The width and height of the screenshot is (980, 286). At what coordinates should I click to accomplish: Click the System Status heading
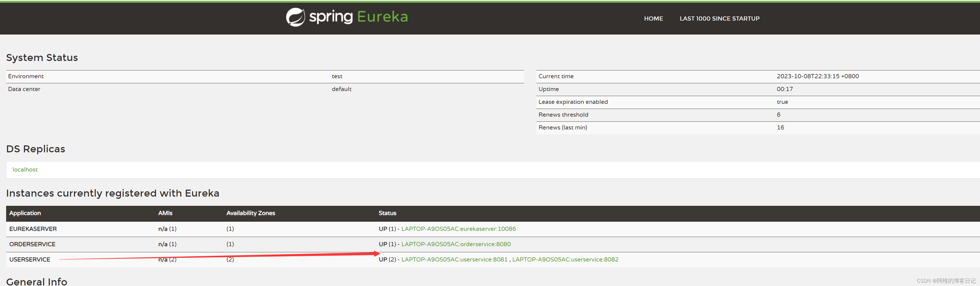tap(42, 57)
